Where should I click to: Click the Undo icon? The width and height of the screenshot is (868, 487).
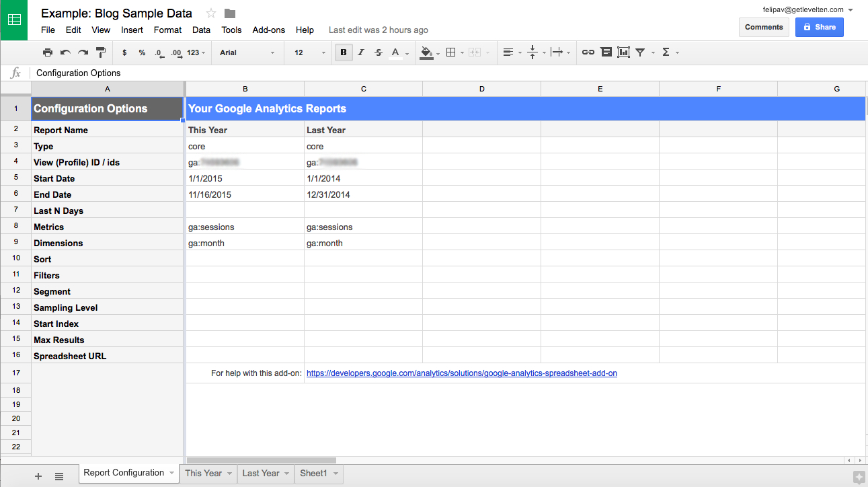pos(64,52)
